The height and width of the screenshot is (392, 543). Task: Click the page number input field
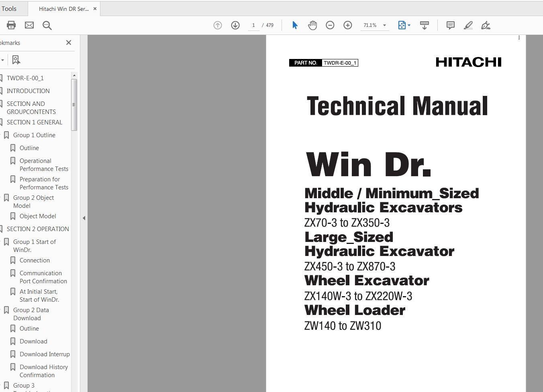pos(253,25)
